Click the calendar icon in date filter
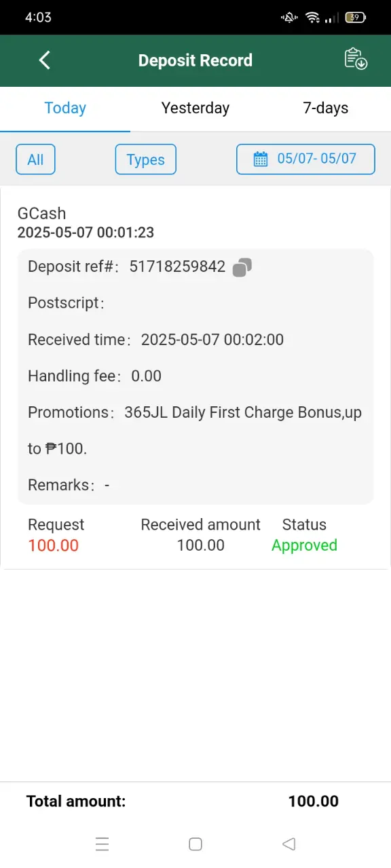The width and height of the screenshot is (391, 868). tap(261, 159)
